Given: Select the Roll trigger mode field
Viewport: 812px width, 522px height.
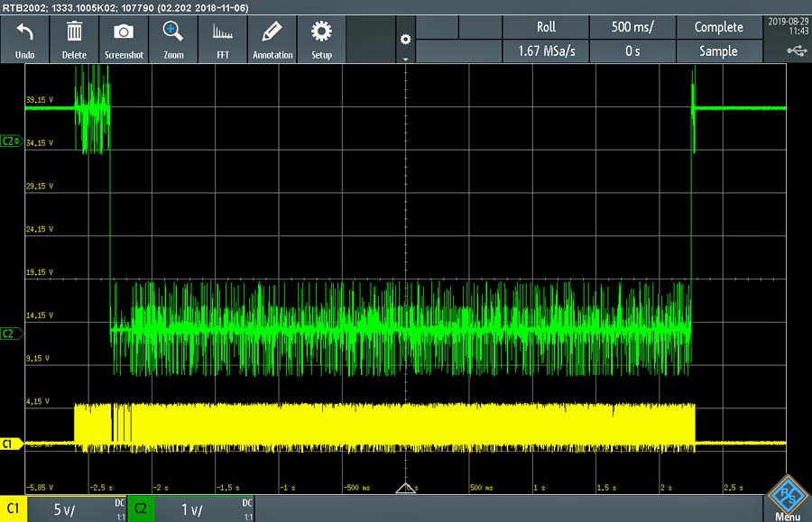Looking at the screenshot, I should pos(546,27).
